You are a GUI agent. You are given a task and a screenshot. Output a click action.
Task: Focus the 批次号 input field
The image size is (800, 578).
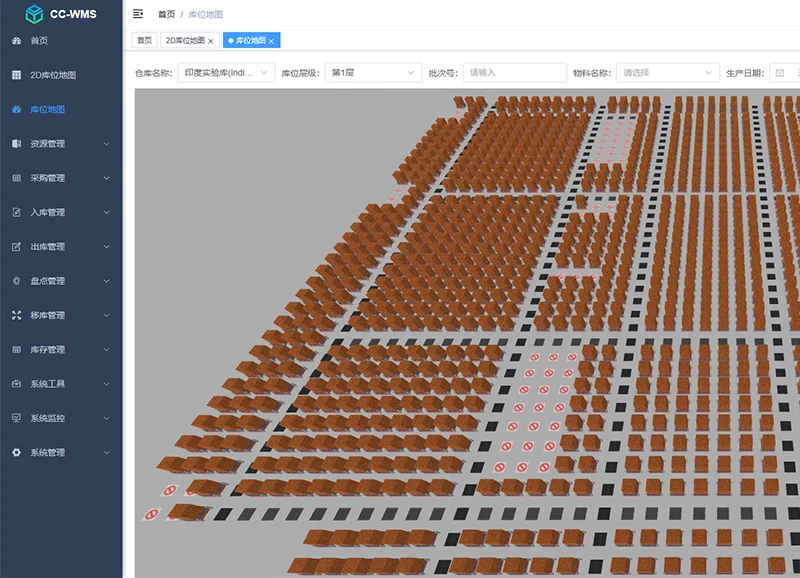click(515, 73)
